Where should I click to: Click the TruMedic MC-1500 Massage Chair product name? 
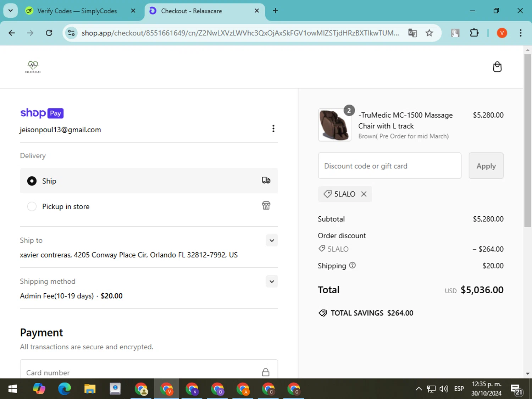405,121
